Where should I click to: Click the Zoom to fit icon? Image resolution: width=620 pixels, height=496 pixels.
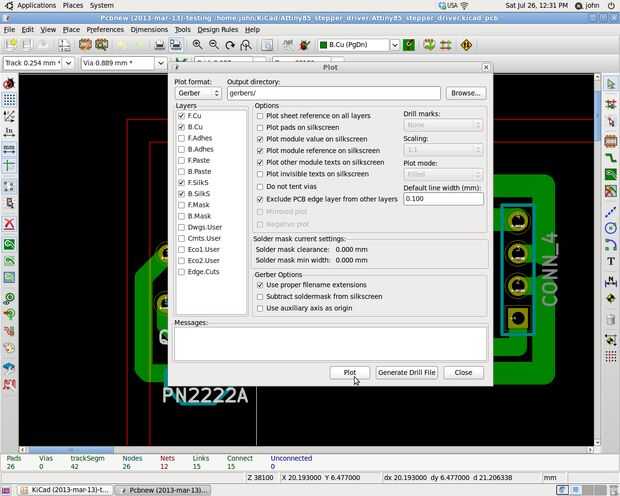tap(246, 45)
